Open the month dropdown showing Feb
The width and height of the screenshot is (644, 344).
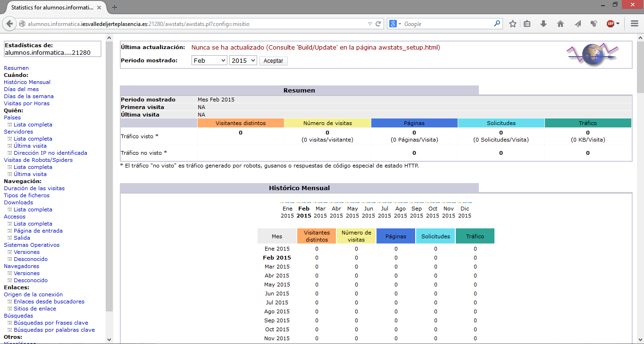click(209, 60)
